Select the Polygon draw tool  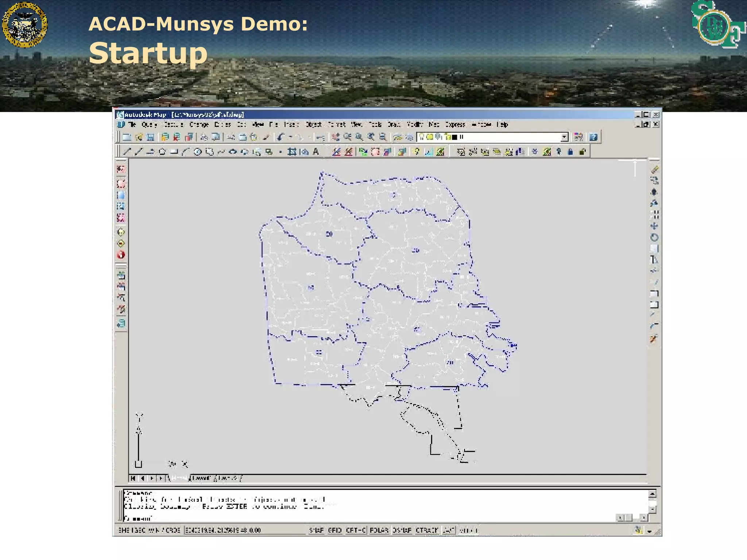[x=162, y=152]
